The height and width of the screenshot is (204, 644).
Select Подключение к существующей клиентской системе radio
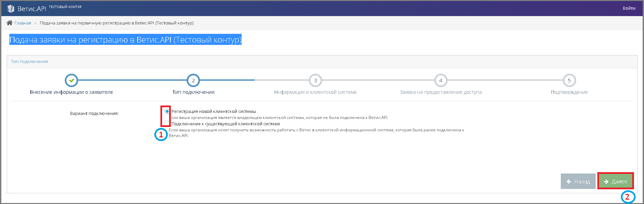pyautogui.click(x=167, y=124)
